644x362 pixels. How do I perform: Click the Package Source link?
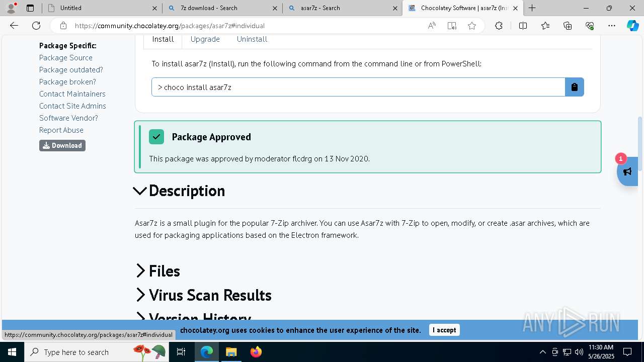coord(66,58)
